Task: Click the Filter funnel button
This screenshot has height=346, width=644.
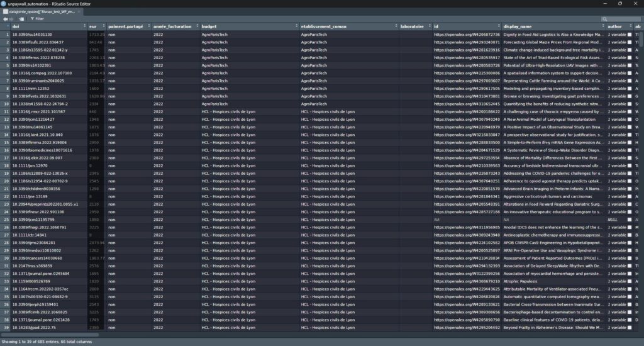Action: [37, 19]
